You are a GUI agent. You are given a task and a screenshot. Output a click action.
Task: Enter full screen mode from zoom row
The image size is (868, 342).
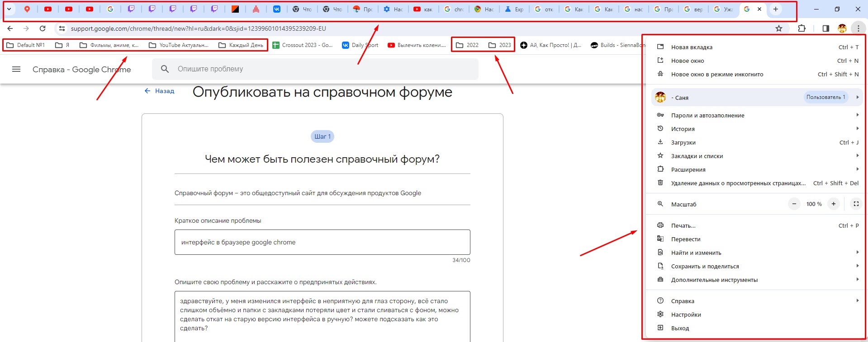[x=856, y=204]
